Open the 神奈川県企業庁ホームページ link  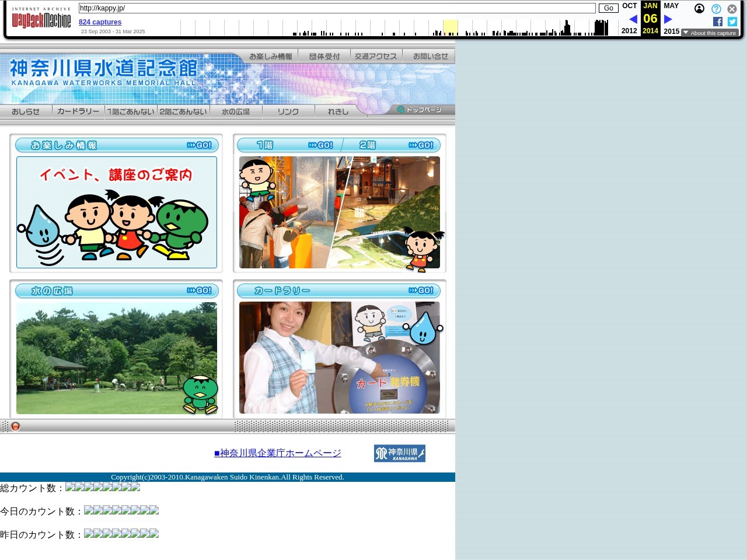point(277,453)
